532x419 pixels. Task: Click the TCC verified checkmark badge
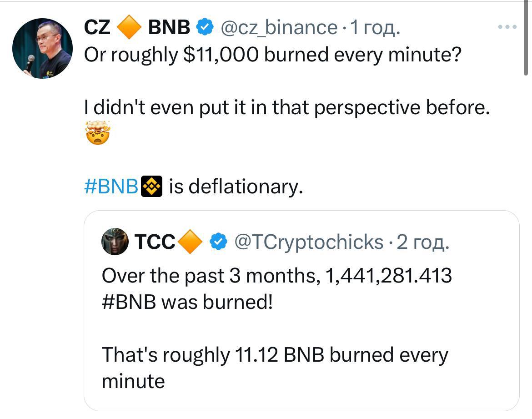pos(220,242)
